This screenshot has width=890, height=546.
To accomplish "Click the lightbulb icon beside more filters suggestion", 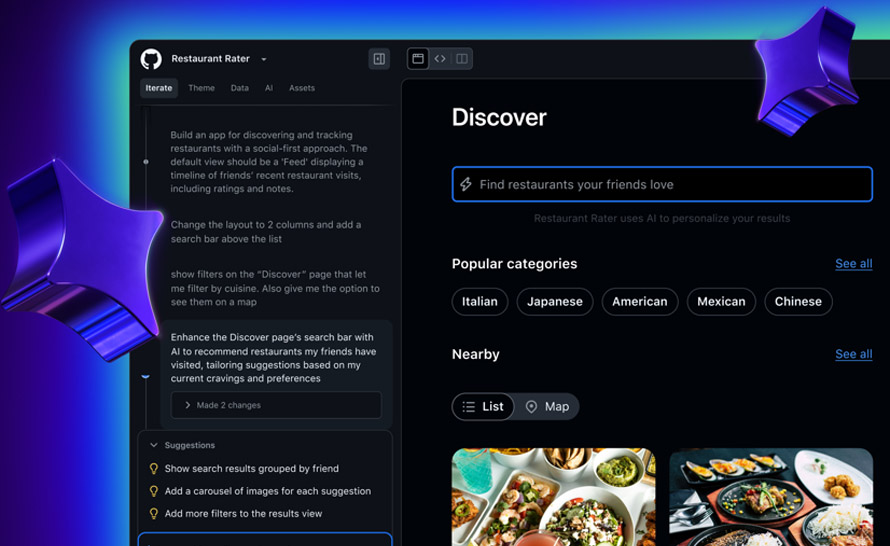I will tap(153, 514).
